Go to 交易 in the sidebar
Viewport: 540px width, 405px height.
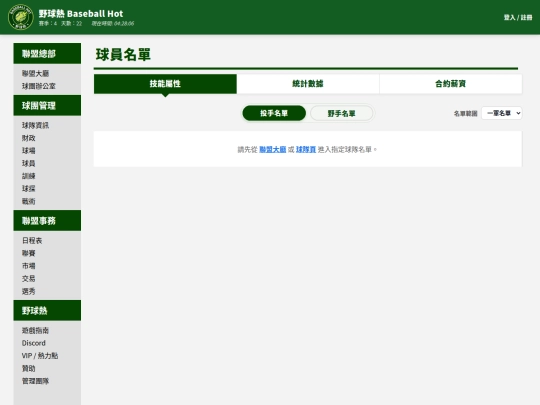coord(29,278)
